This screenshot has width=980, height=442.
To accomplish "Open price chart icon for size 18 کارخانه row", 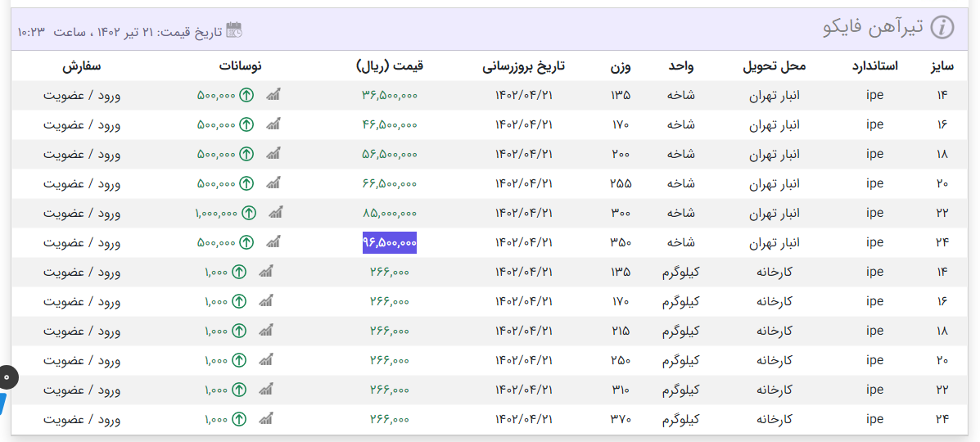I will click(x=265, y=331).
